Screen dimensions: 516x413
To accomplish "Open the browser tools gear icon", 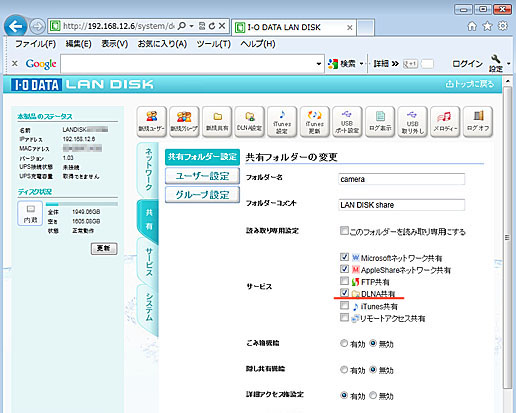I will click(503, 26).
